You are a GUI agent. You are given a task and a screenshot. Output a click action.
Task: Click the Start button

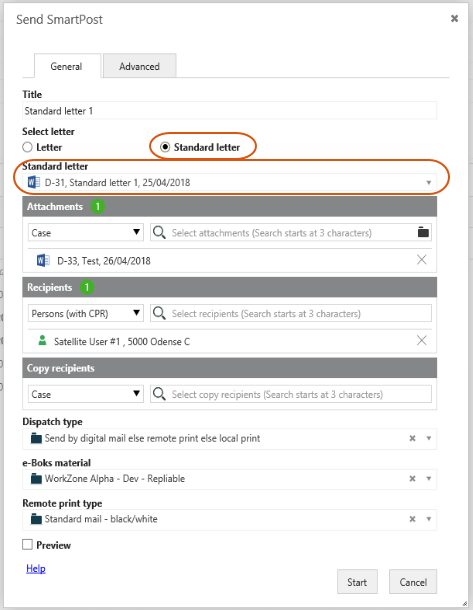(357, 582)
